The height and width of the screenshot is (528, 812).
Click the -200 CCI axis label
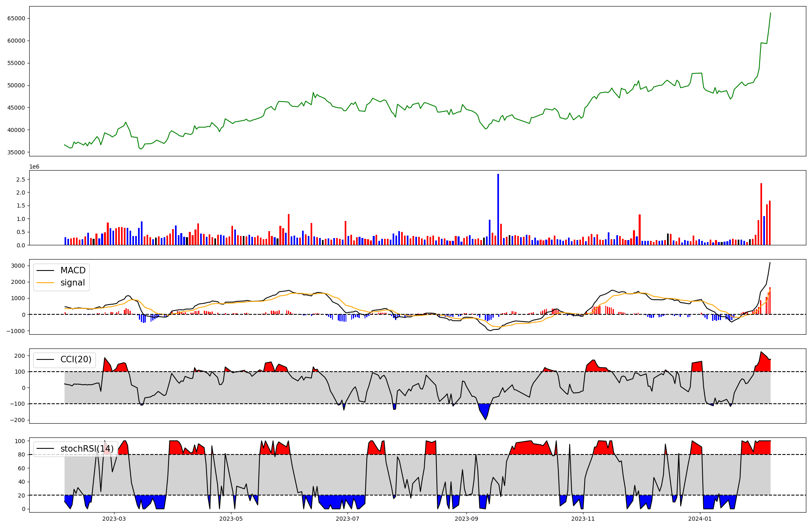(17, 420)
